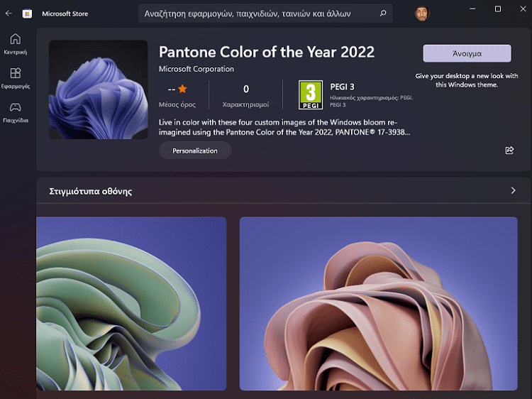
Task: Go back with the arrow icon
Action: pos(9,13)
